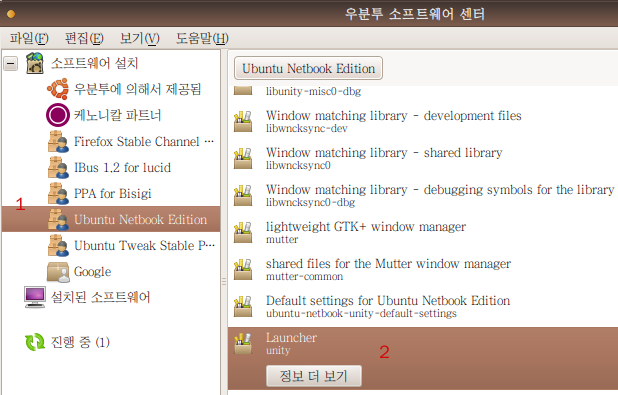The width and height of the screenshot is (618, 395).
Task: Select the Google source
Action: click(x=93, y=272)
